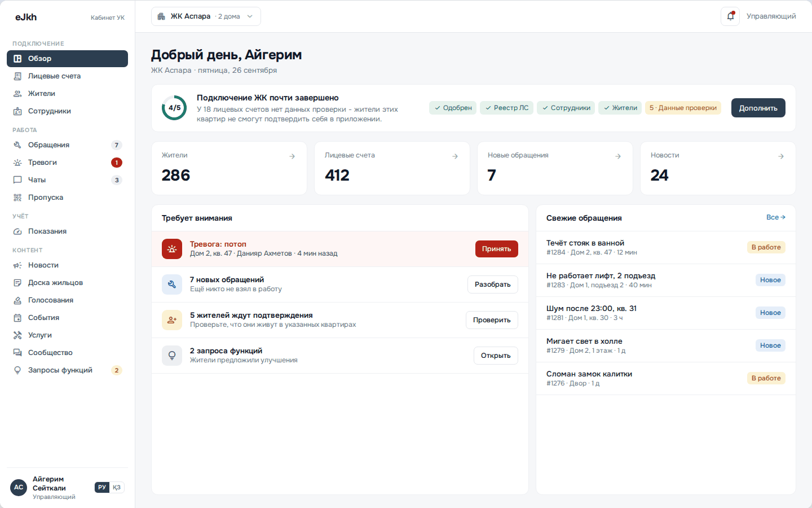This screenshot has height=508, width=812.
Task: Open request Не работает лифт, 2 подъезд
Action: [665, 281]
